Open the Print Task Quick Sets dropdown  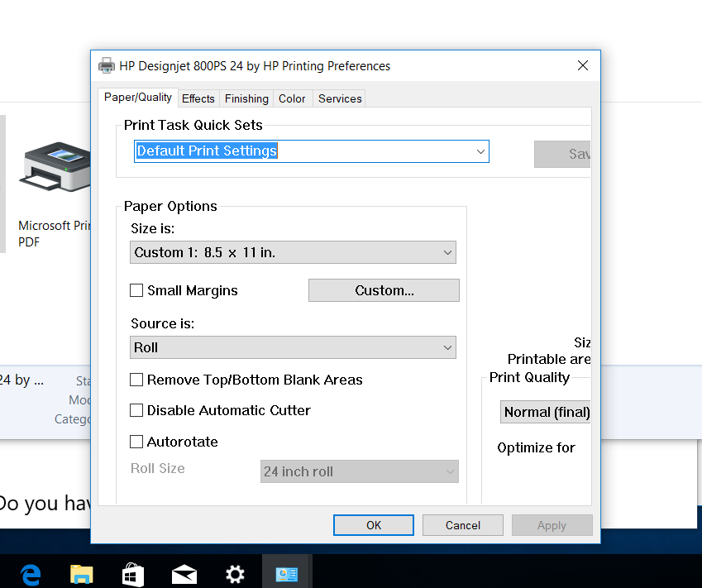pyautogui.click(x=480, y=151)
